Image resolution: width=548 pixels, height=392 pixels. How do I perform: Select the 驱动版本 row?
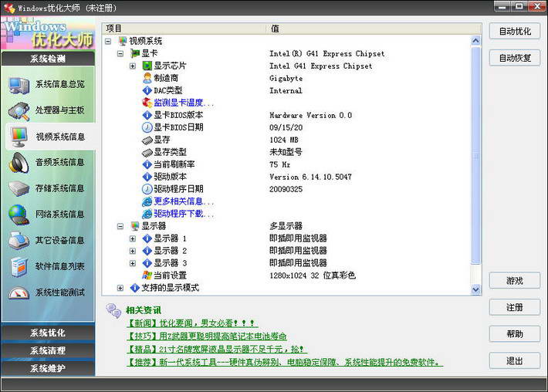(286, 177)
